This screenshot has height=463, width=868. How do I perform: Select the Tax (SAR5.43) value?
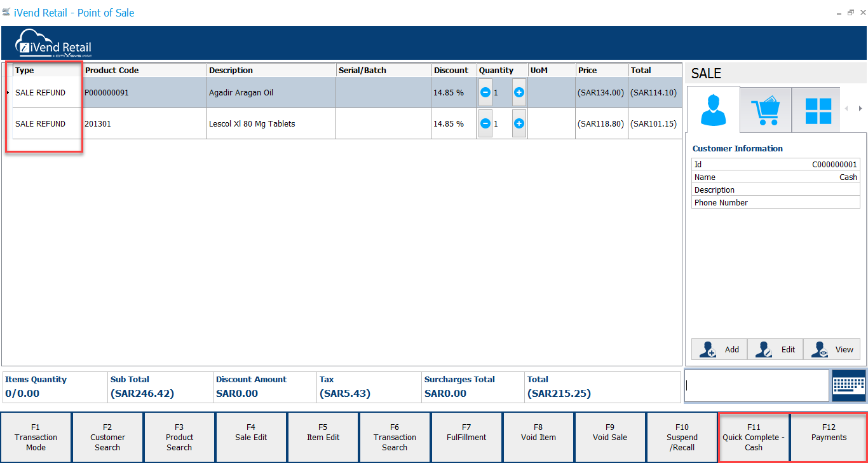tap(344, 394)
